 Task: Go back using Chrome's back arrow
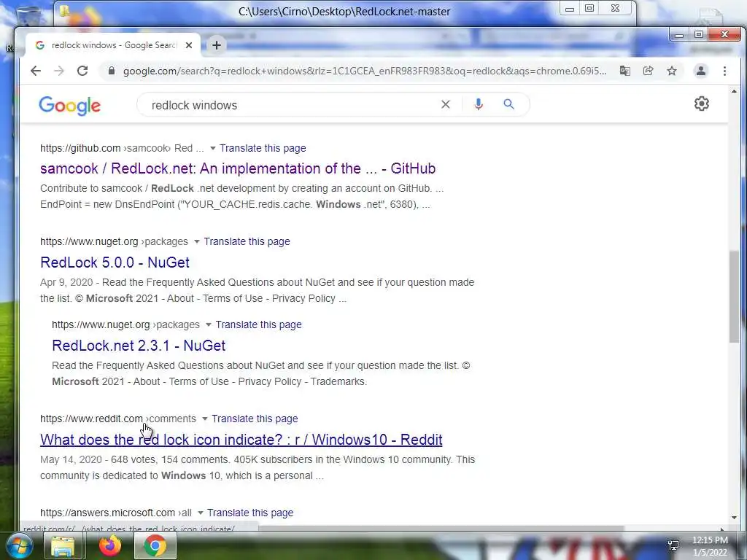[36, 71]
